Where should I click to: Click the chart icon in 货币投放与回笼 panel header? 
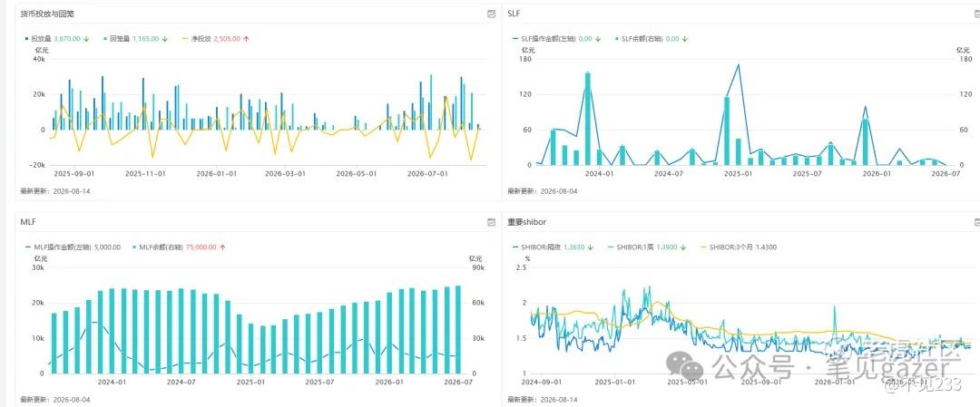[491, 14]
